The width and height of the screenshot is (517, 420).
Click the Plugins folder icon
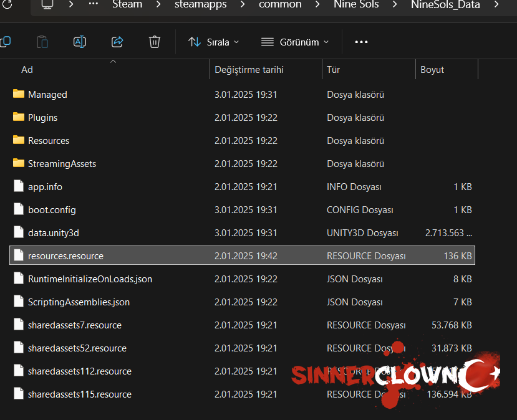click(x=19, y=117)
